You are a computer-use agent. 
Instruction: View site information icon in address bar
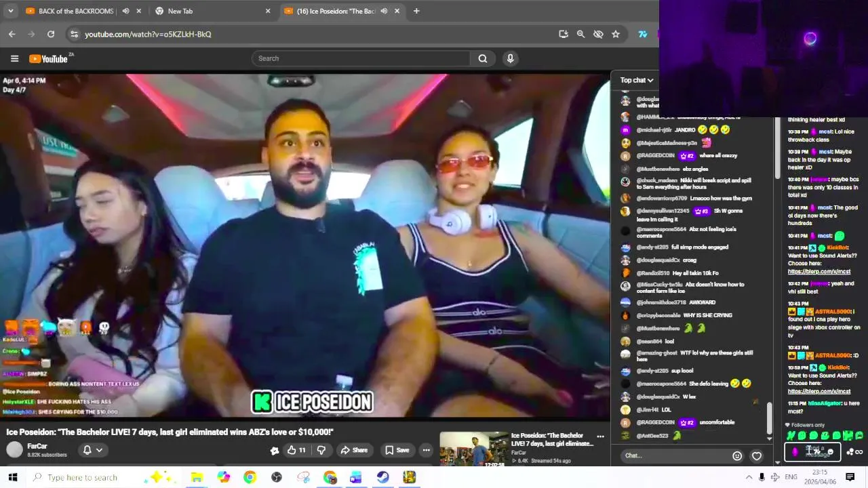(x=75, y=34)
